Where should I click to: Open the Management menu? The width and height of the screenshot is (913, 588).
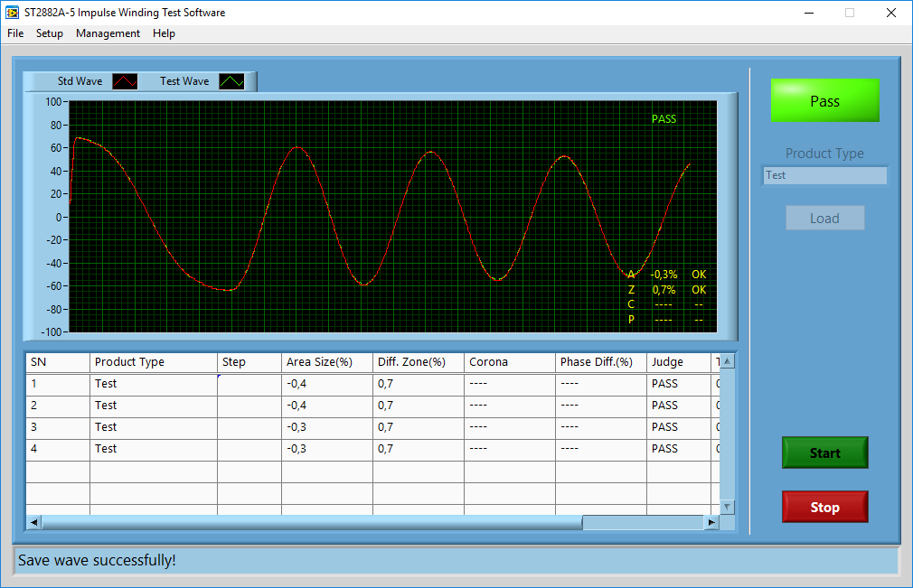click(108, 33)
